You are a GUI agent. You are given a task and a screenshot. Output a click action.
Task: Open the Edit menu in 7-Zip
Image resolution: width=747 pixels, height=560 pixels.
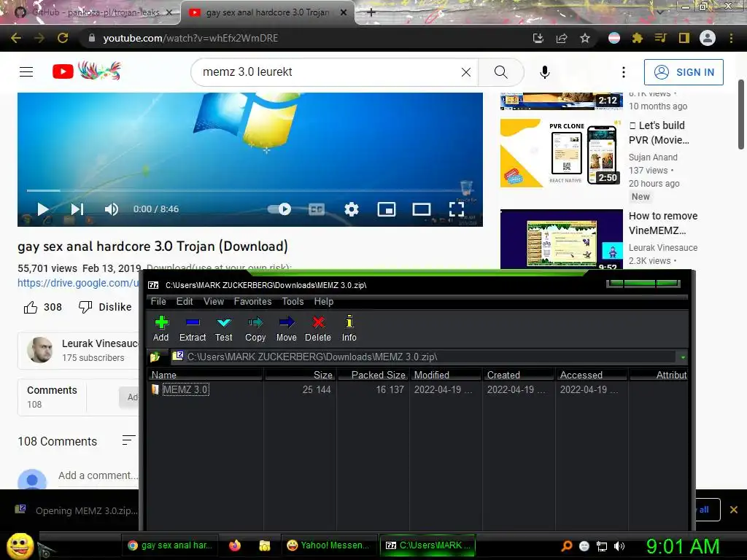(x=185, y=301)
